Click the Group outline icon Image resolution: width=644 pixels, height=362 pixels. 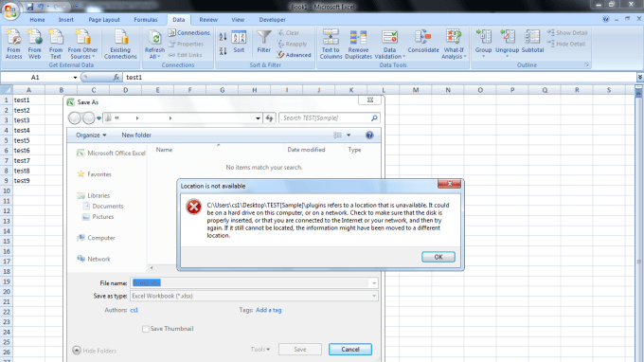[483, 44]
